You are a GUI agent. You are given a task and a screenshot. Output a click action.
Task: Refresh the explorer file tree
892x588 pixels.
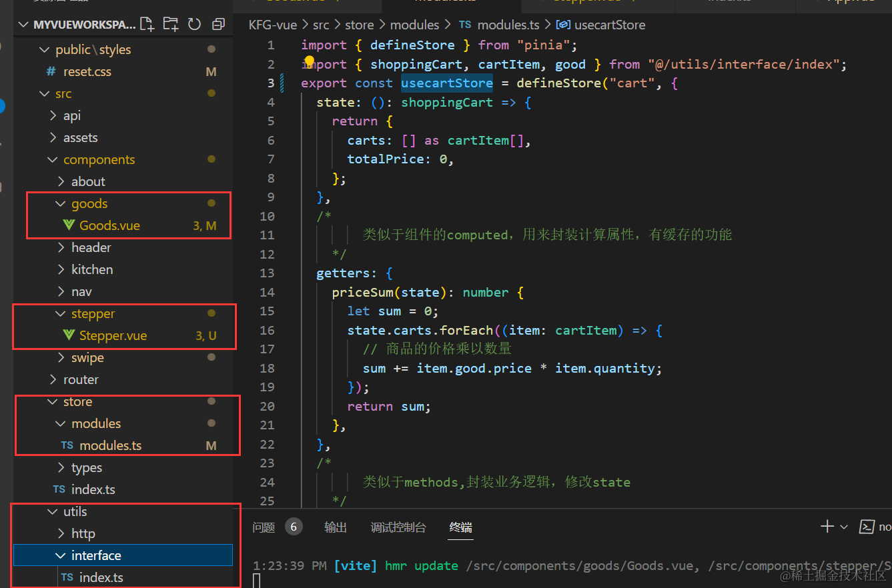pos(194,25)
